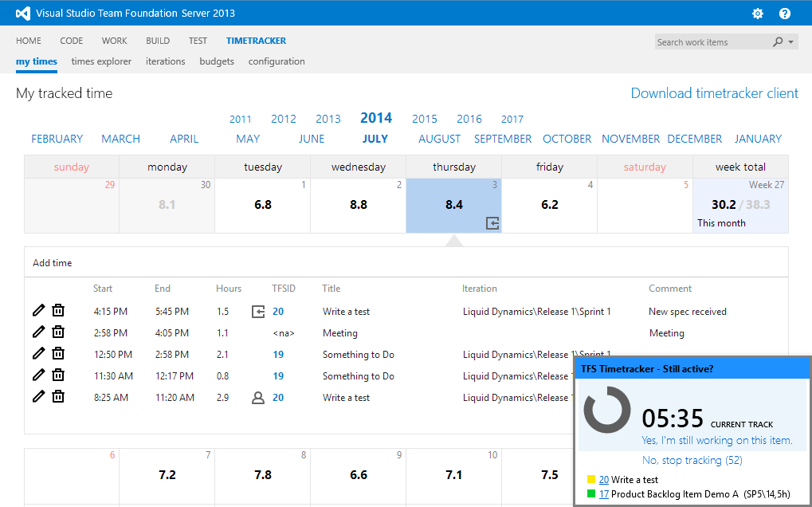Open the help question mark icon
This screenshot has height=507, width=812.
point(785,14)
